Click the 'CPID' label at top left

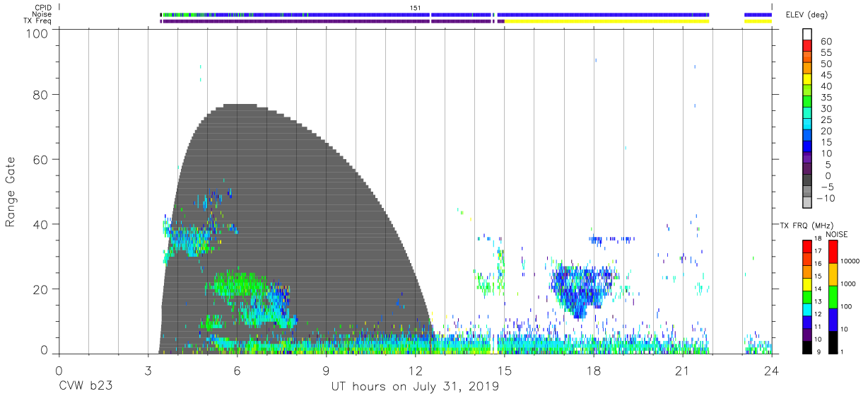pos(42,8)
